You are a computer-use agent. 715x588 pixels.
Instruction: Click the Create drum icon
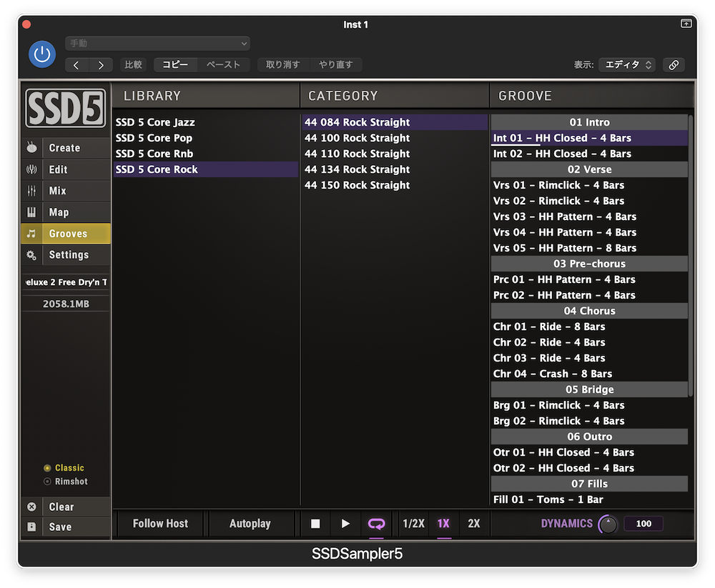31,148
